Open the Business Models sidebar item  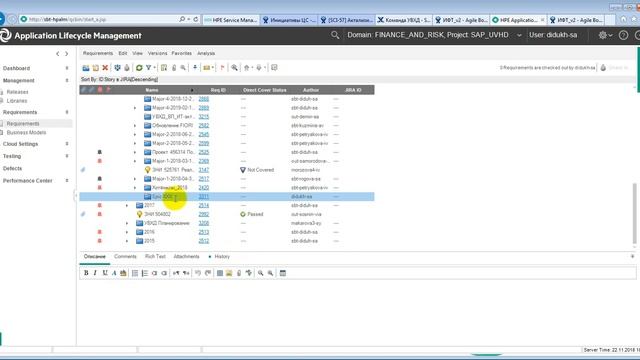coord(26,133)
